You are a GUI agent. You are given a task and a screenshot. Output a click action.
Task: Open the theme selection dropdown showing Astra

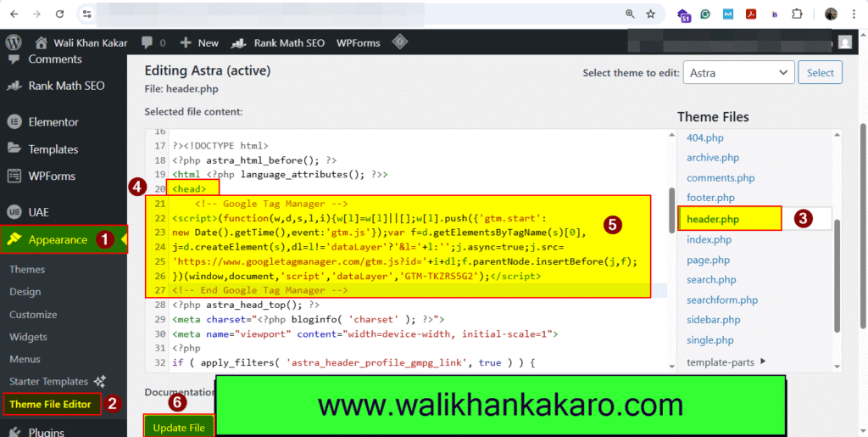click(739, 73)
